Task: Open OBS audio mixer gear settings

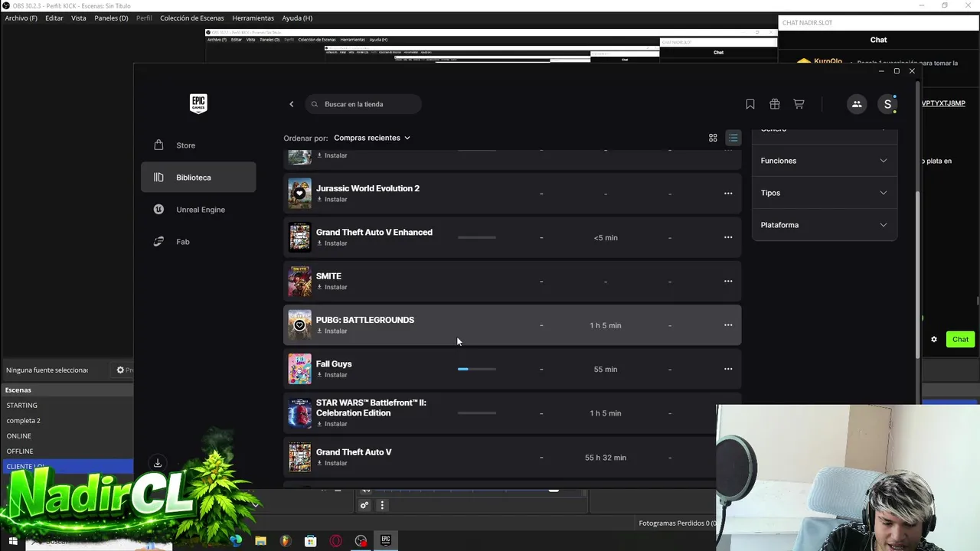Action: [x=364, y=505]
